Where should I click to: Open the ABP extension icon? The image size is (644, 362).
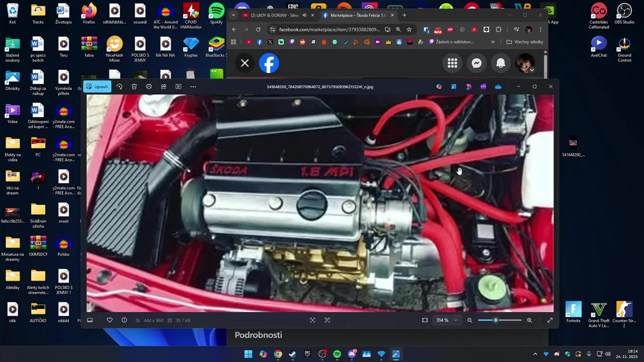click(x=450, y=30)
